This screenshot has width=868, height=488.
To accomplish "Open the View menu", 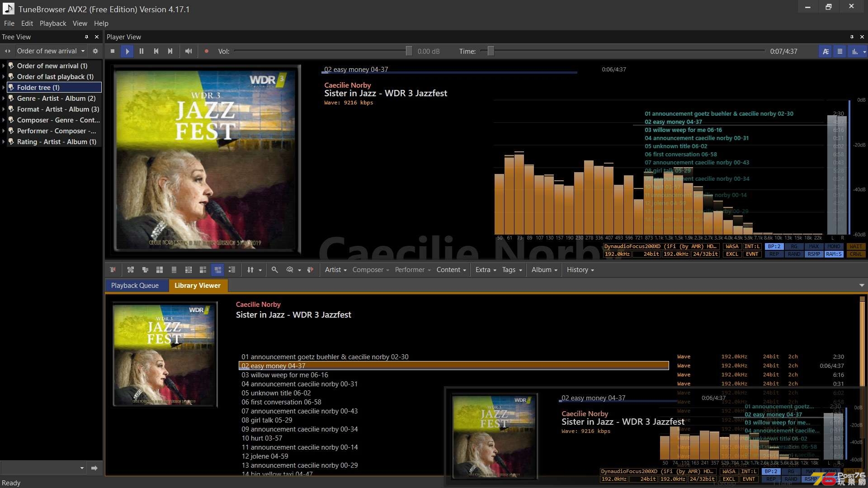I will pos(80,23).
